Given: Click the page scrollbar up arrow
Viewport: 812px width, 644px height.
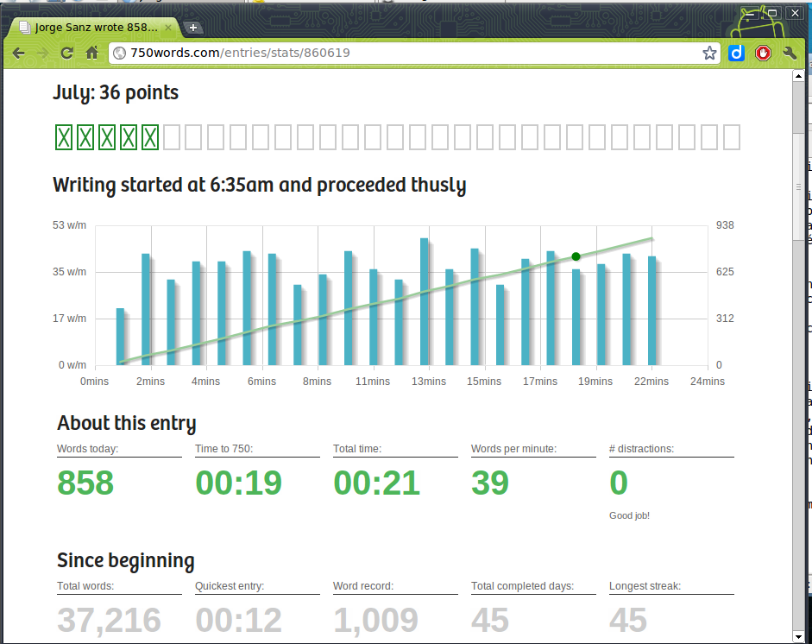Looking at the screenshot, I should [x=799, y=77].
